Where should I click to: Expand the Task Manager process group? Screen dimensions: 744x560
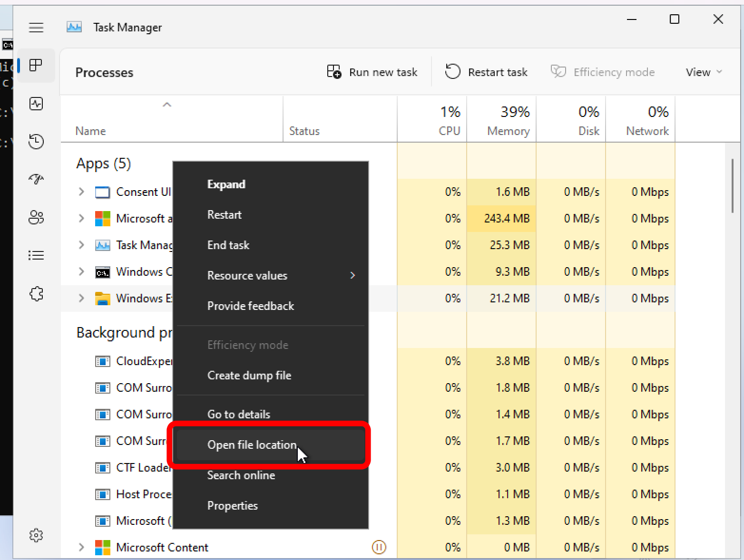(x=81, y=245)
